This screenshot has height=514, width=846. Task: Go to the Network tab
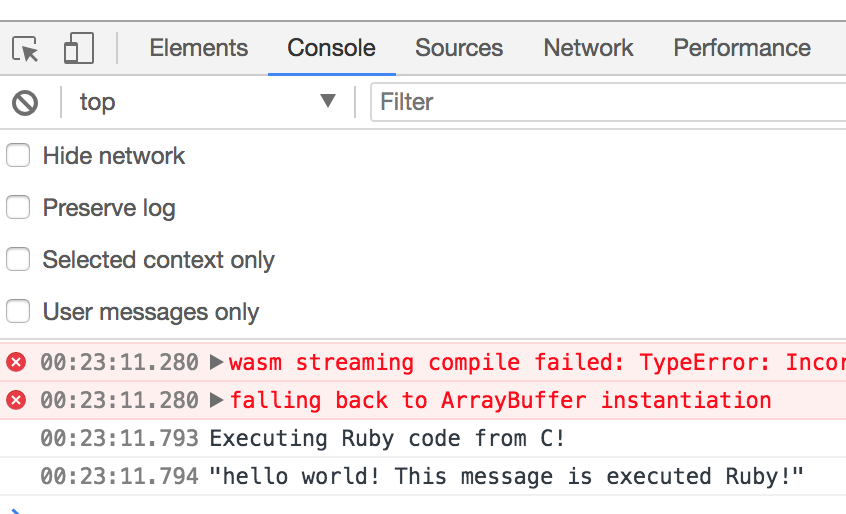[588, 48]
